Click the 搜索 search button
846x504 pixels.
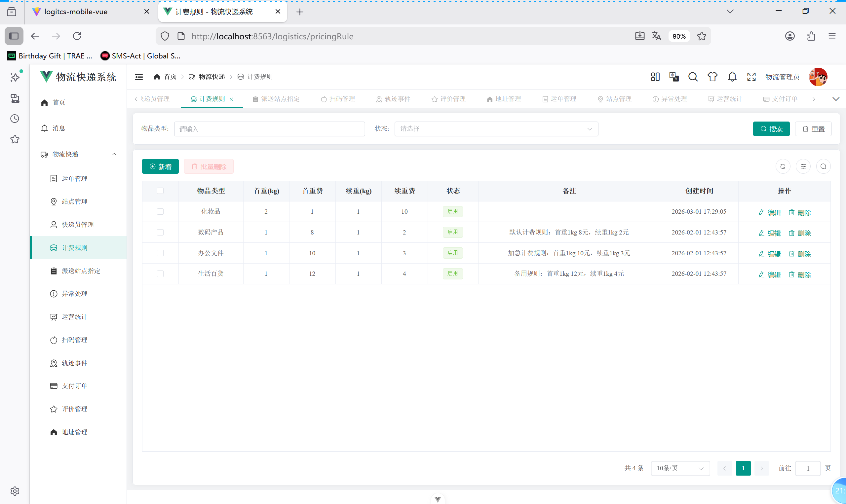point(771,129)
